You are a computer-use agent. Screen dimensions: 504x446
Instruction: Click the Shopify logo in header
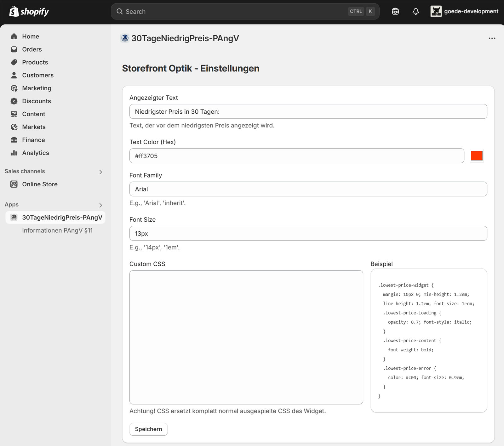29,12
